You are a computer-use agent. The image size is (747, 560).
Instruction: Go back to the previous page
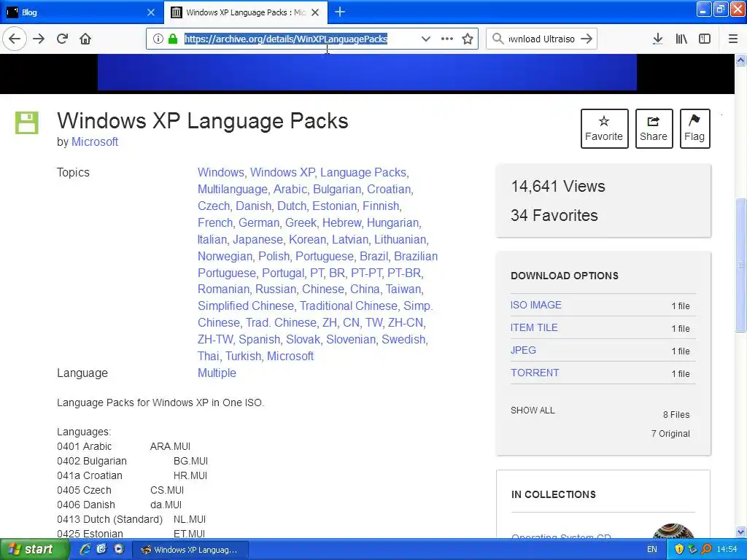point(15,39)
